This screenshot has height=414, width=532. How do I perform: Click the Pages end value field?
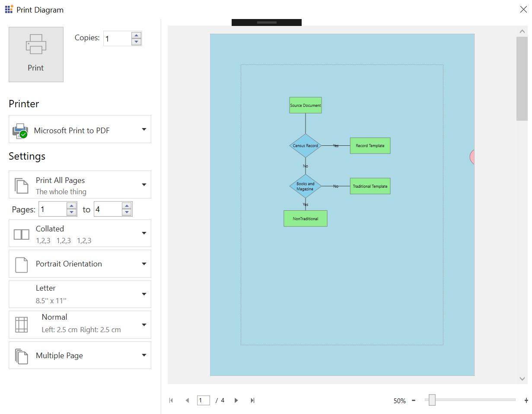click(x=108, y=209)
